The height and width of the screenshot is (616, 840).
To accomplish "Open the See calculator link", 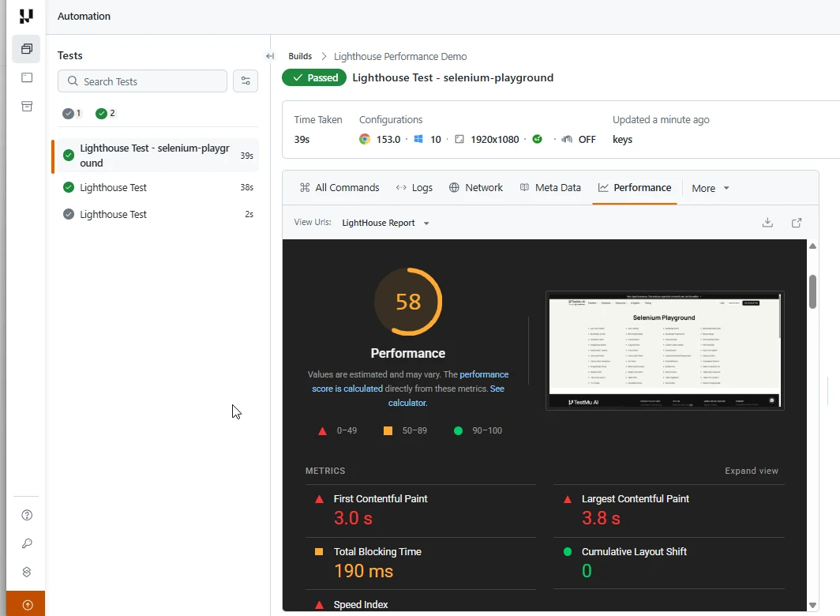I will point(446,396).
